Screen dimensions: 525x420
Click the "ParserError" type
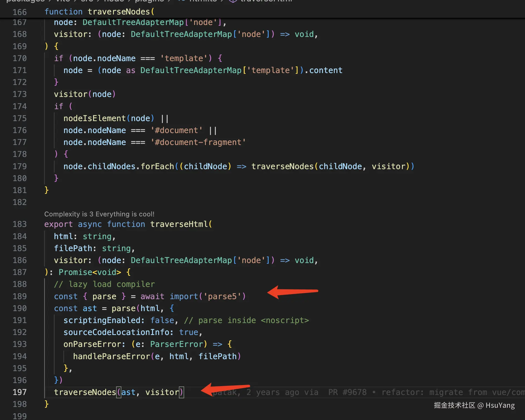177,344
